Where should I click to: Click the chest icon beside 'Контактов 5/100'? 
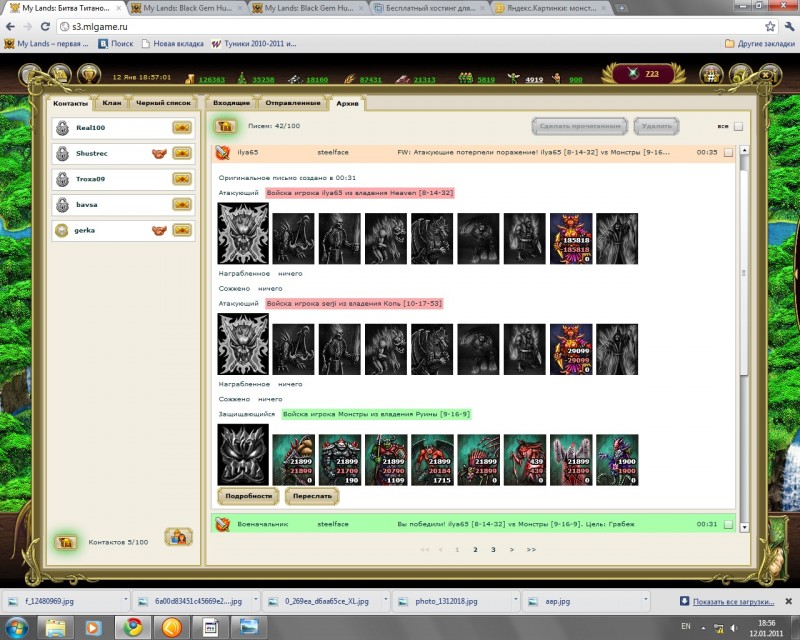click(66, 542)
